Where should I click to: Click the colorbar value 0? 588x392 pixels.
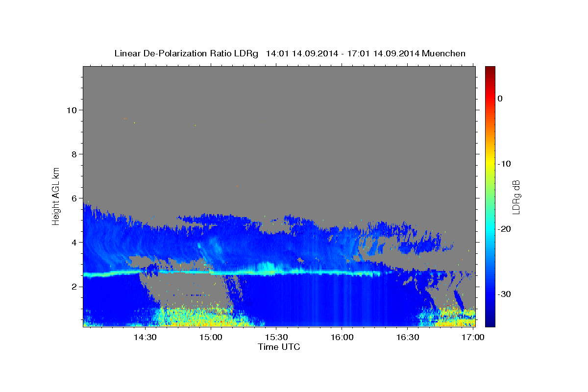pos(500,98)
